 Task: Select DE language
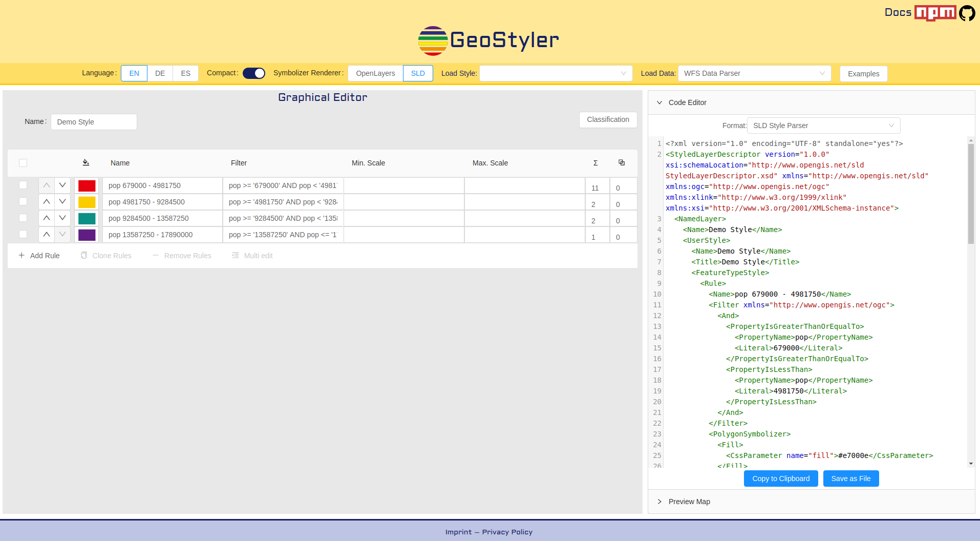pyautogui.click(x=160, y=73)
